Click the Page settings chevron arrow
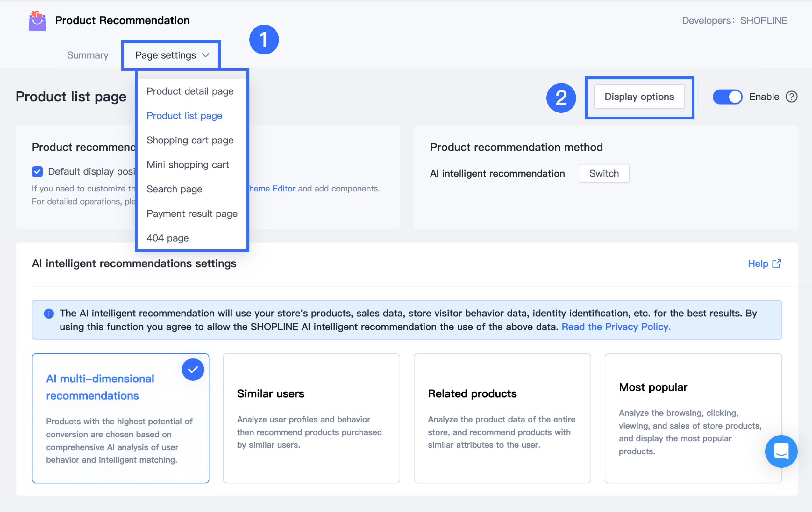Image resolution: width=812 pixels, height=512 pixels. [206, 55]
